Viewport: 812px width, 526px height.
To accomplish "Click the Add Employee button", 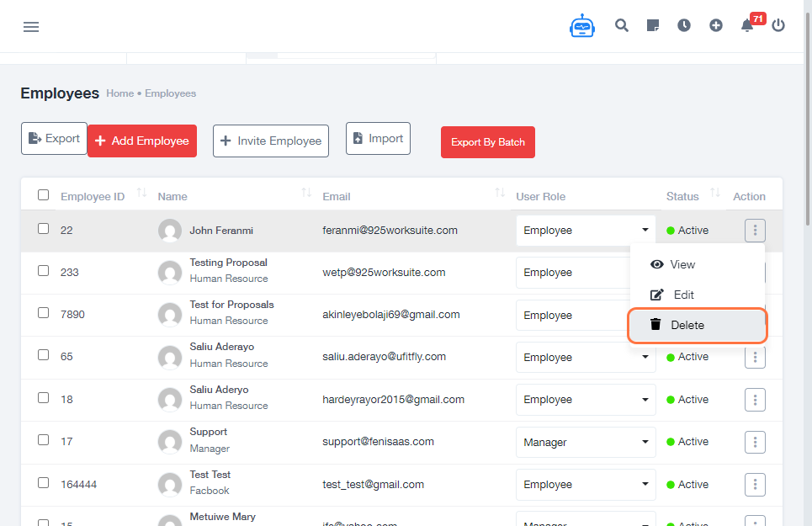I will 142,141.
